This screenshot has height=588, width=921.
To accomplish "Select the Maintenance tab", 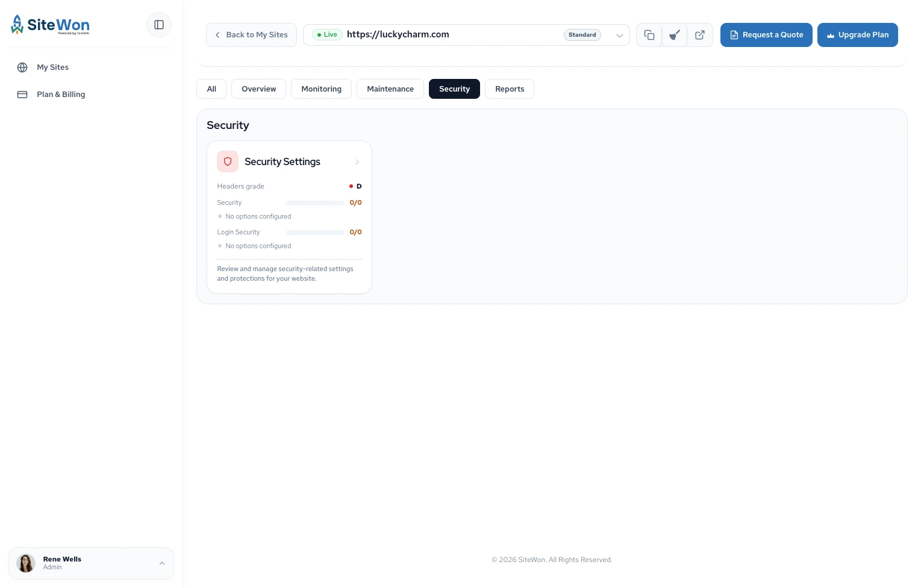I will click(x=390, y=89).
